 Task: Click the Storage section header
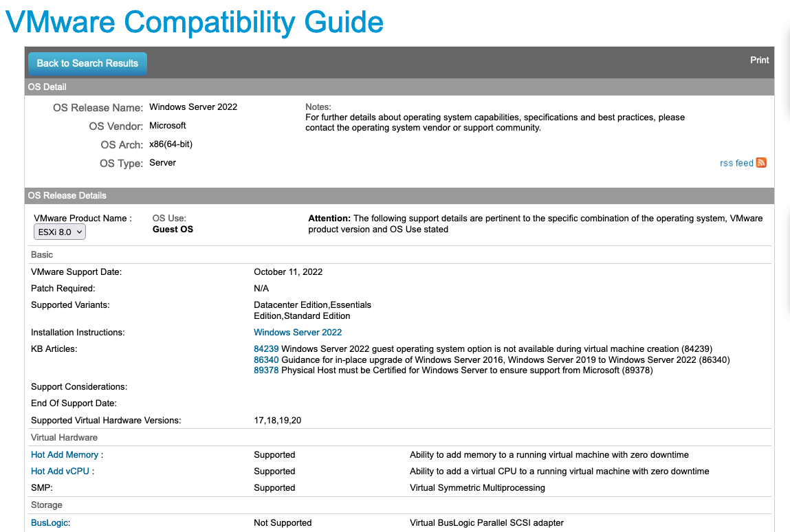click(x=46, y=505)
